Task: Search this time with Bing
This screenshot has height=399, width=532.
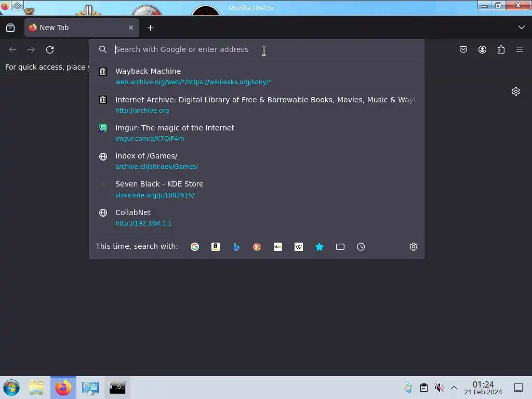Action: (x=236, y=247)
